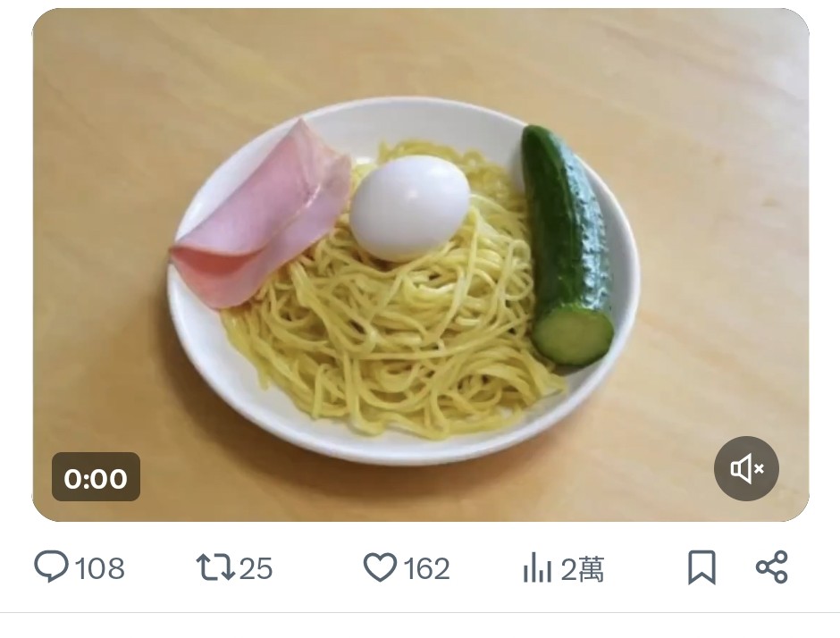Image resolution: width=840 pixels, height=638 pixels.
Task: Repost using the retweet arrows icon
Action: pos(215,567)
